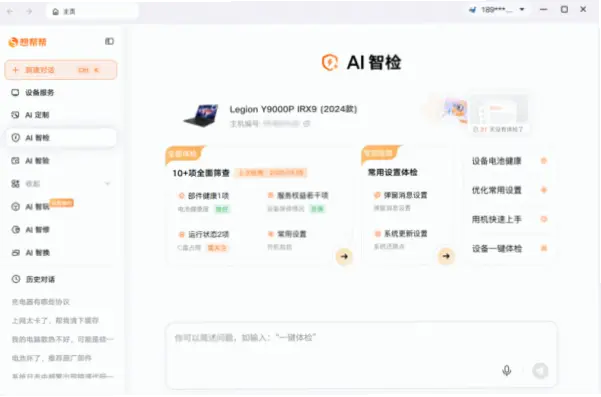Select 服务权益若干项 item
The width and height of the screenshot is (601, 397).
point(298,195)
